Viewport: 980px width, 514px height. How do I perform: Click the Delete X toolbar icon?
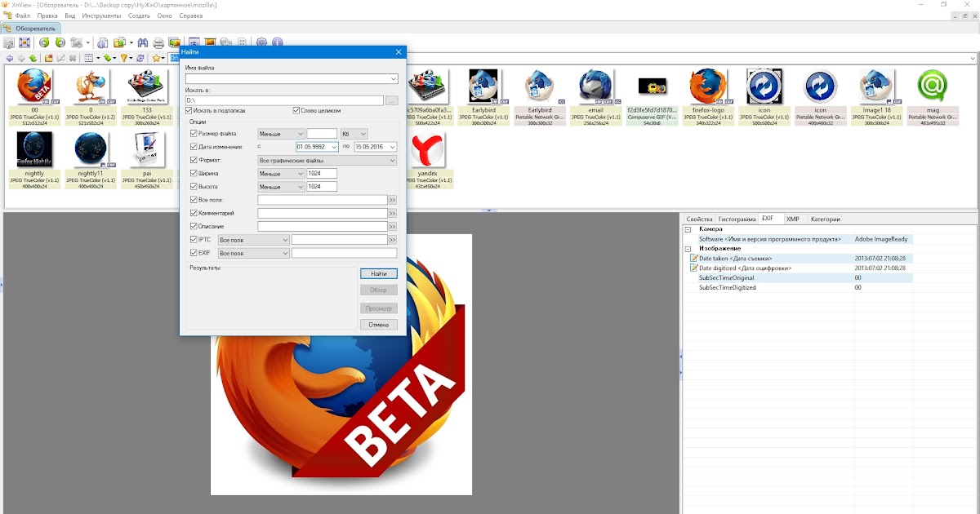point(73,58)
